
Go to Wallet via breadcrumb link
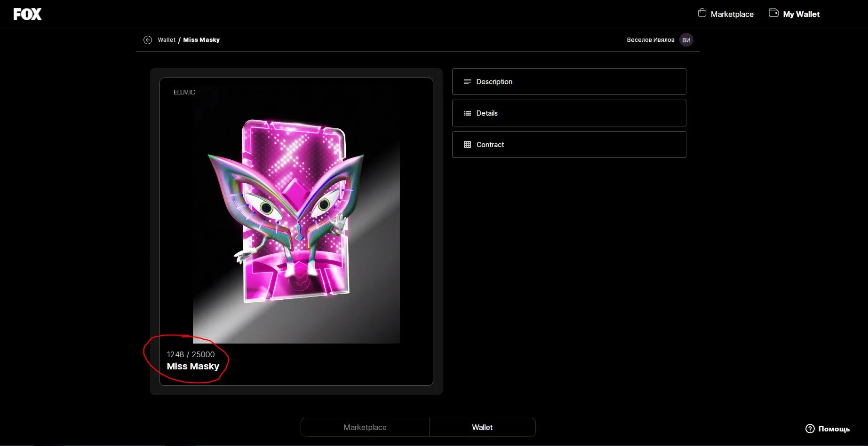[167, 40]
